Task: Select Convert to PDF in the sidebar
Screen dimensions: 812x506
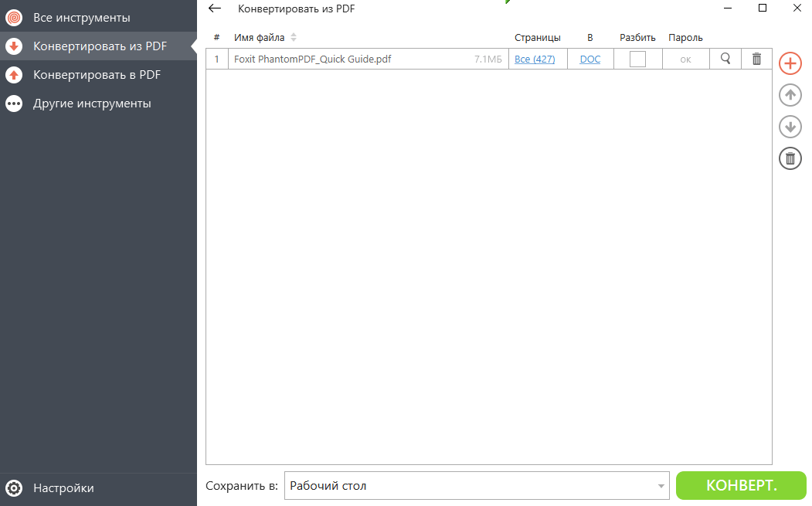Action: click(98, 75)
